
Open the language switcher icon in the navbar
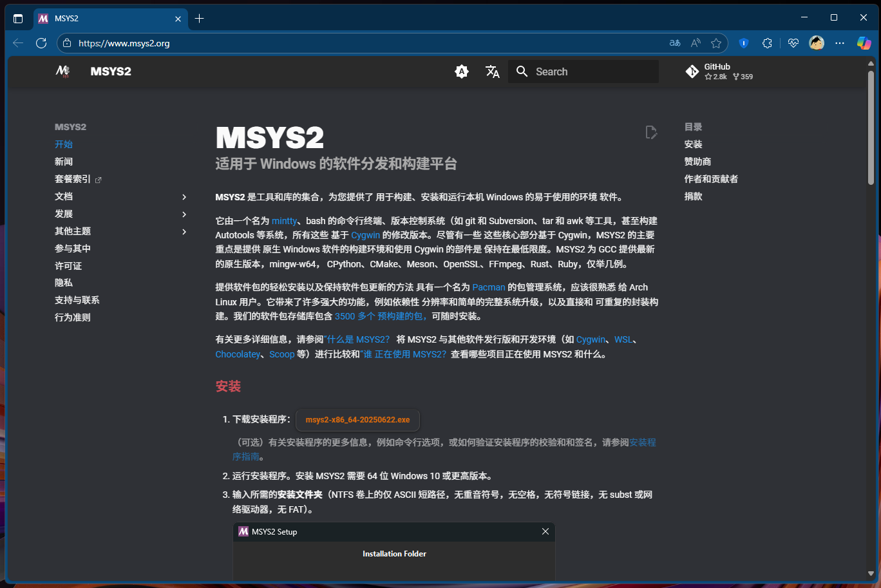[x=493, y=71]
